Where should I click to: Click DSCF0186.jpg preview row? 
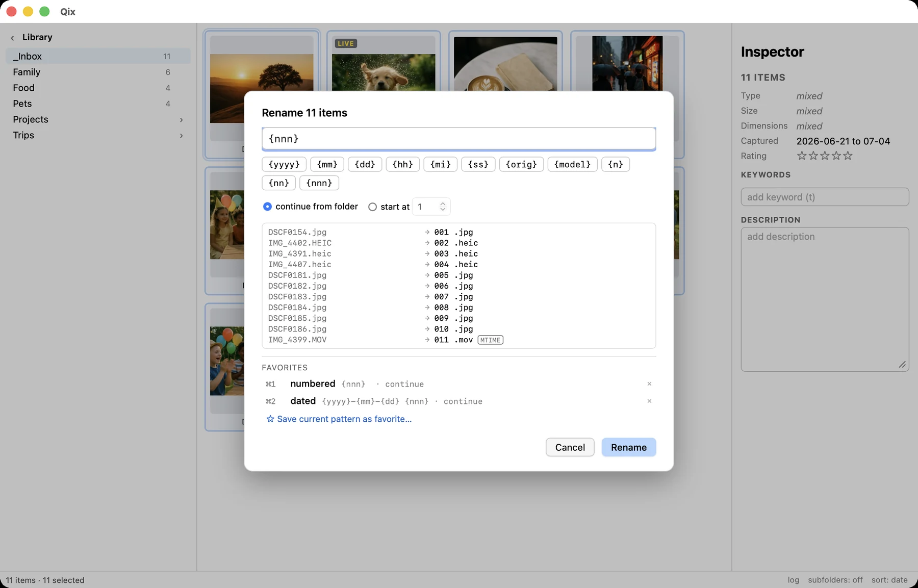tap(458, 329)
